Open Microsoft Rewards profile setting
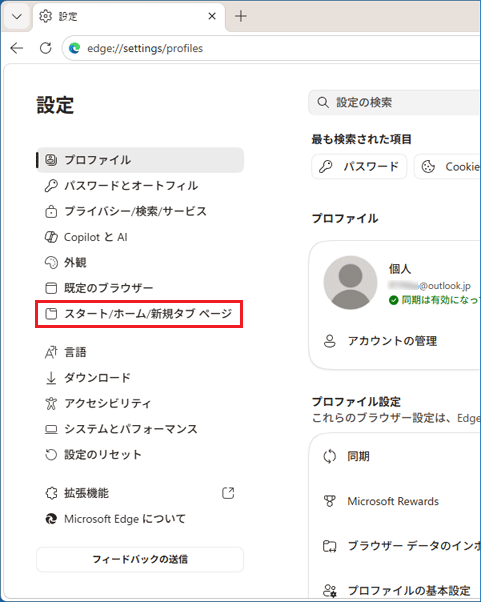Viewport: 481px width, 602px height. pos(395,501)
